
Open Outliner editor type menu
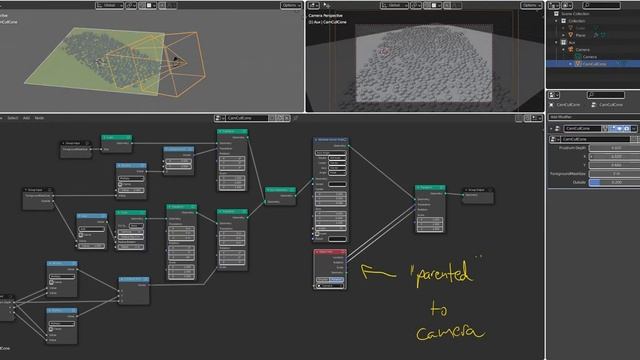[554, 5]
